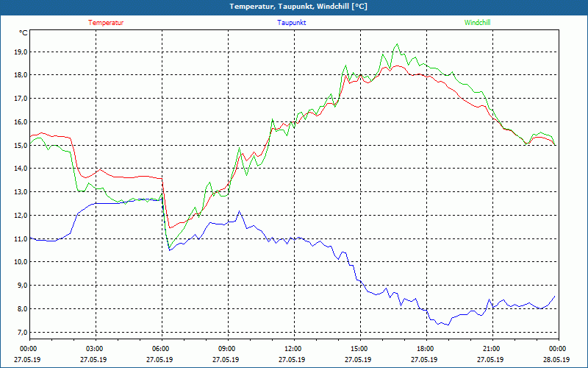588x368 pixels.
Task: Click the 11,0 y-axis value
Action: click(21, 238)
